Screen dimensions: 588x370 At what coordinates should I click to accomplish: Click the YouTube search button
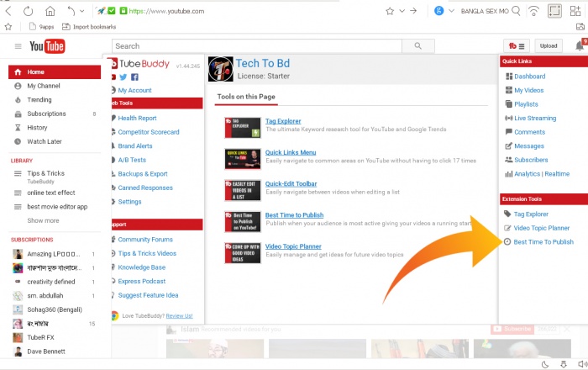418,46
